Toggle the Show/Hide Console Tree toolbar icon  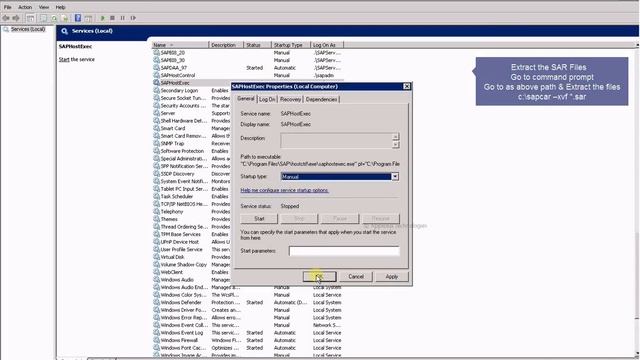coord(30,18)
